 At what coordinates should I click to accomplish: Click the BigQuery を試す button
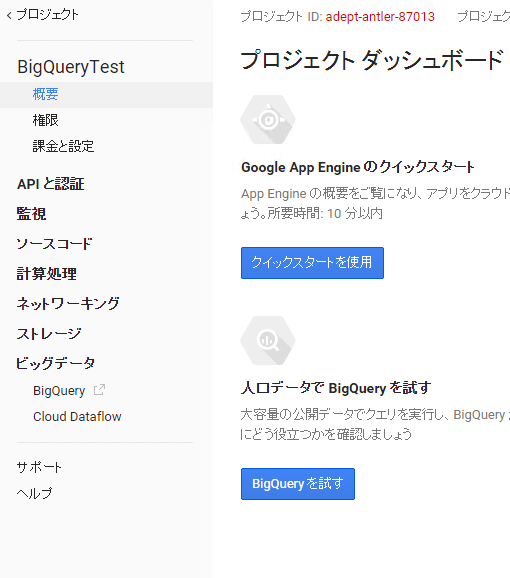pos(298,484)
